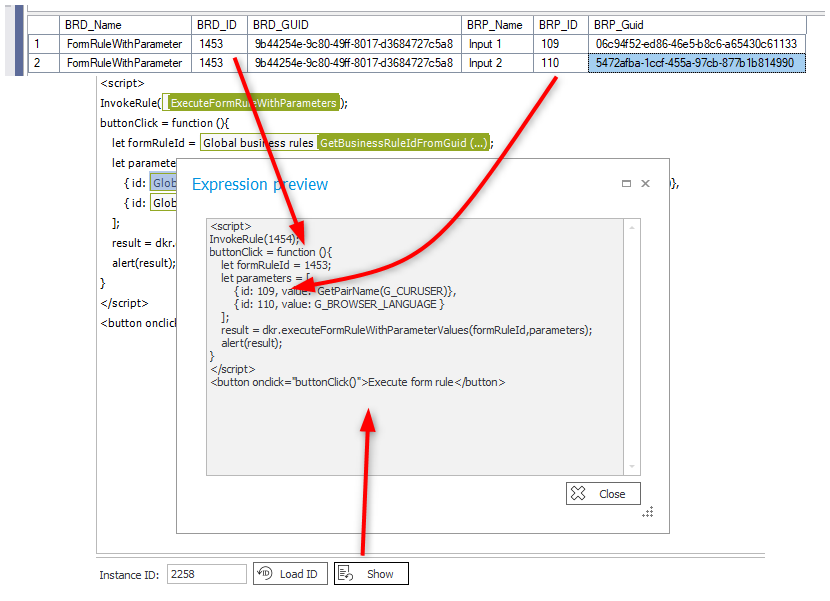
Task: Click the Load ID button
Action: pyautogui.click(x=290, y=574)
